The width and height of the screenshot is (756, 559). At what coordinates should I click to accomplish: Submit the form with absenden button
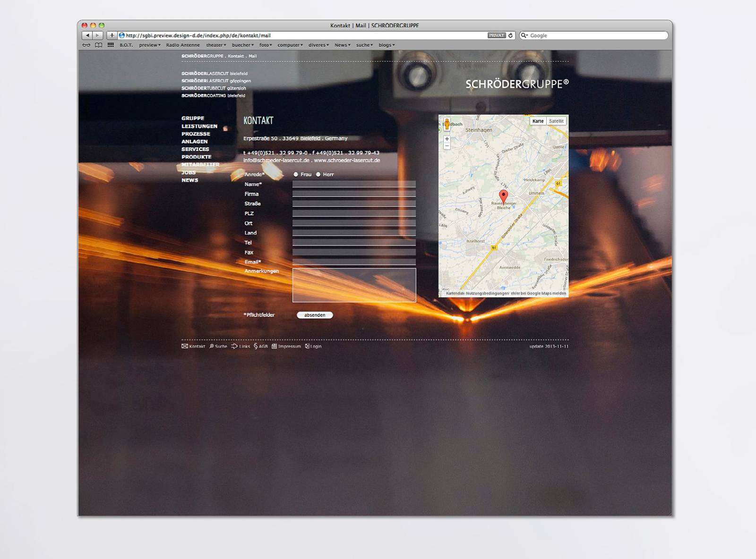coord(315,315)
